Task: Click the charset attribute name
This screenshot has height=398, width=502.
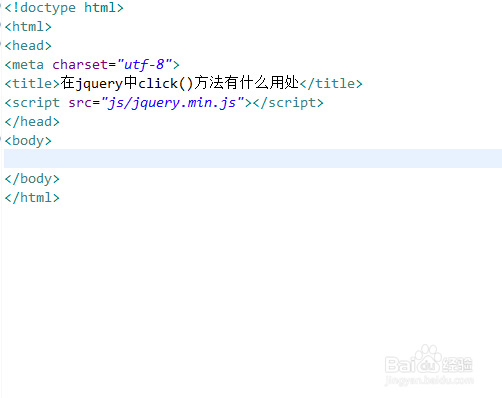Action: (x=80, y=65)
